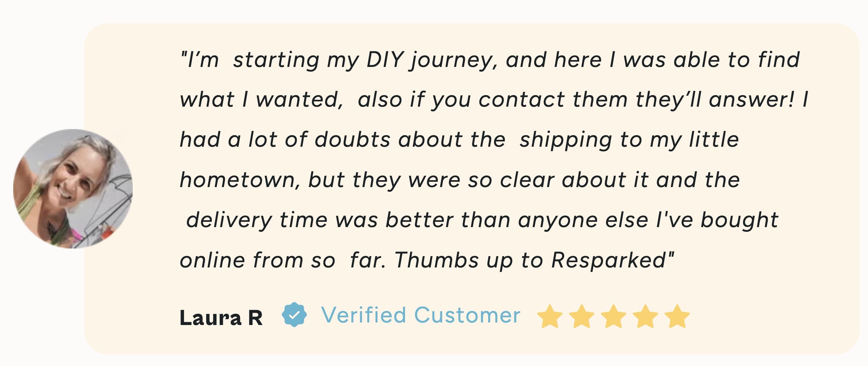Click the review line starting with "had a lot of doubts"

click(x=459, y=140)
